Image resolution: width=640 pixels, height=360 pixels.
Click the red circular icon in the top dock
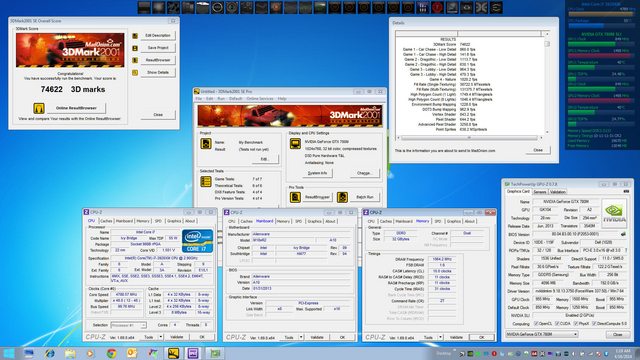point(437,7)
